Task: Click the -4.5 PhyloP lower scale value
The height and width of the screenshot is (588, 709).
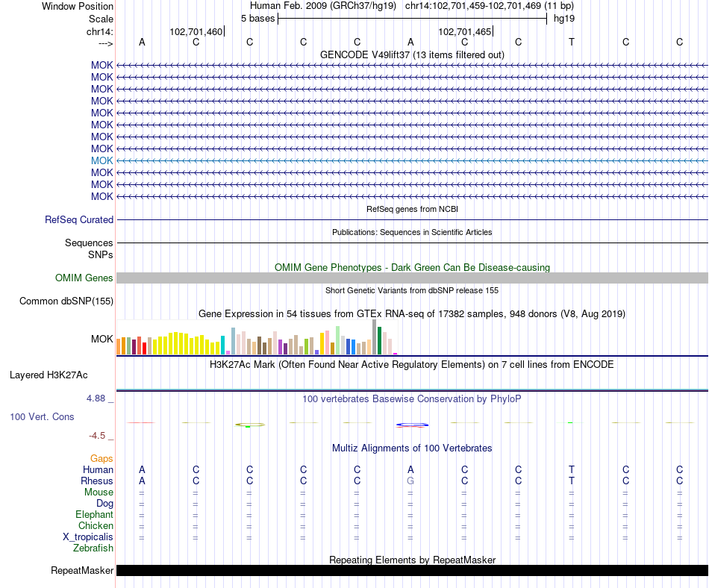Action: click(97, 436)
